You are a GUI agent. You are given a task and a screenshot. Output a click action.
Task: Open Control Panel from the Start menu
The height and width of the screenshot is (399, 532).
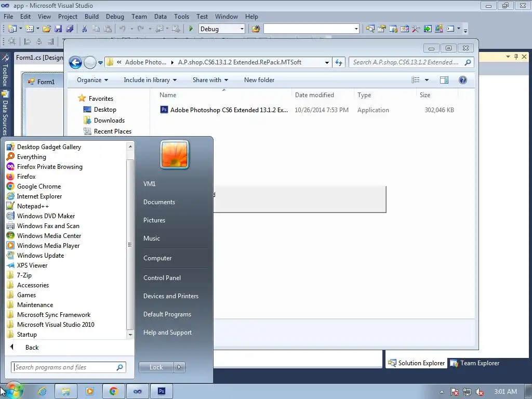click(162, 278)
